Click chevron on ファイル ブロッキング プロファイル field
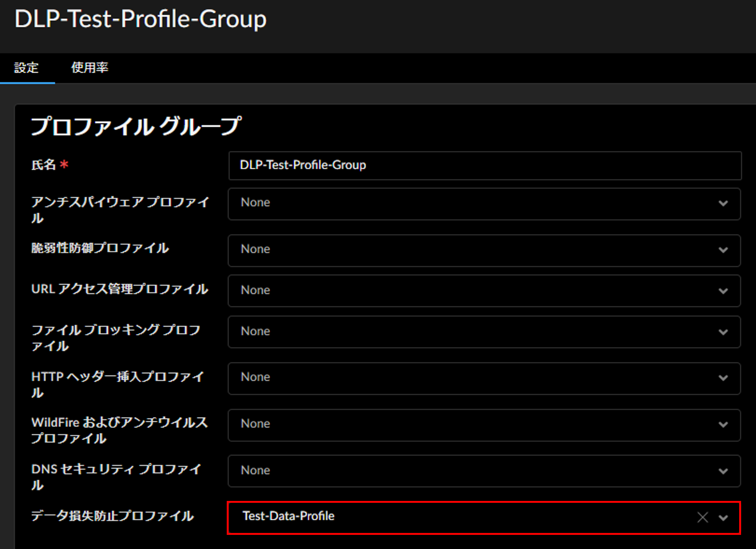756x549 pixels. click(x=723, y=332)
